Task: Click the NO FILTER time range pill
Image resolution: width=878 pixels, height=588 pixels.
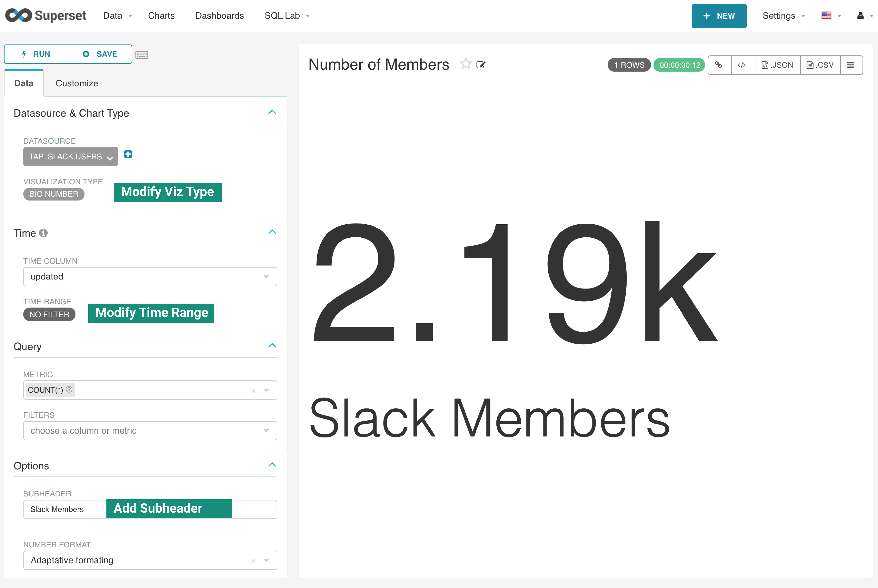Action: point(49,314)
